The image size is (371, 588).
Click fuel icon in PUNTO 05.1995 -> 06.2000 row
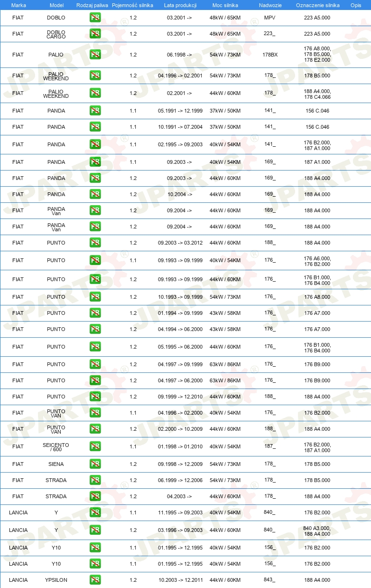(95, 347)
